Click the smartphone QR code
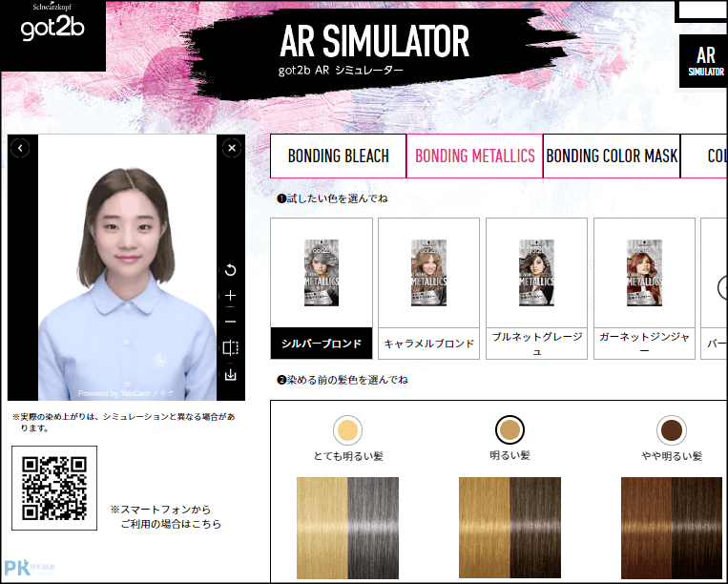 click(x=54, y=488)
